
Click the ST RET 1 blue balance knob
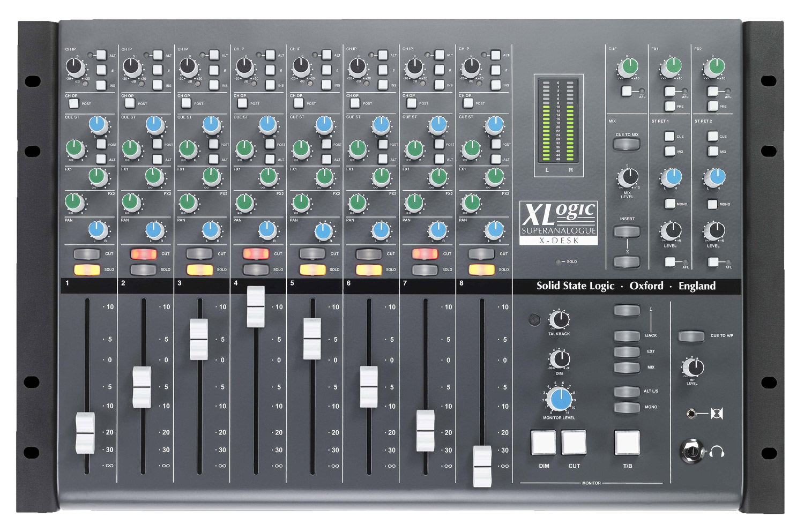tap(671, 176)
